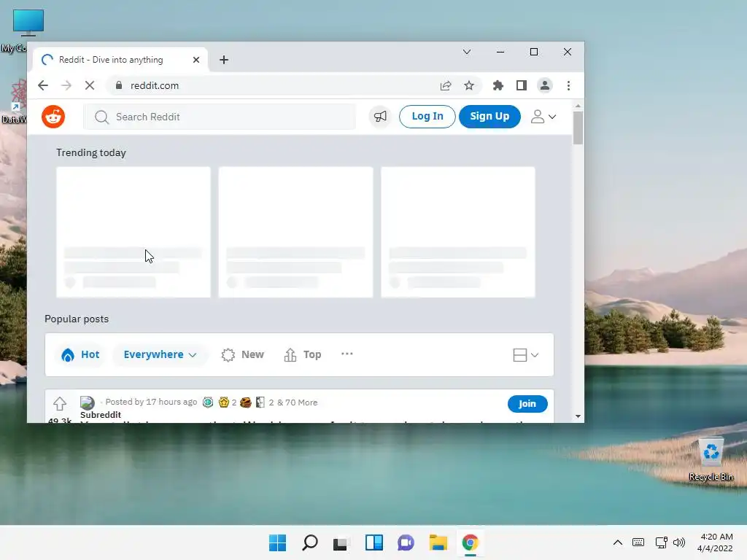Close the Reddit tab
Screen dimensions: 747x560
[196, 60]
